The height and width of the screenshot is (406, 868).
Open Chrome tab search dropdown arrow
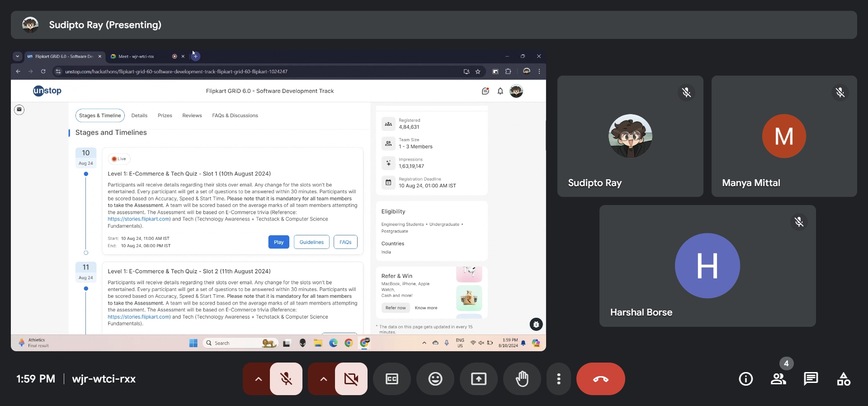(x=17, y=56)
